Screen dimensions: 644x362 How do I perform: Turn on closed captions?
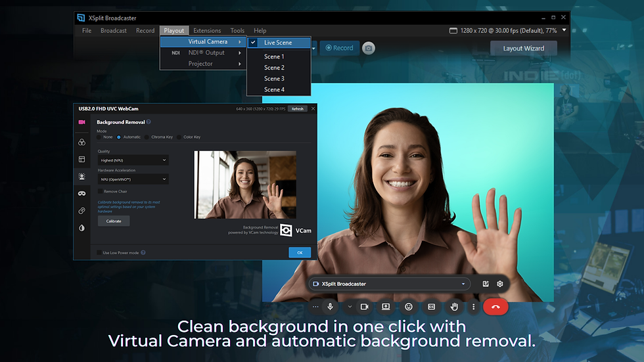pyautogui.click(x=431, y=307)
